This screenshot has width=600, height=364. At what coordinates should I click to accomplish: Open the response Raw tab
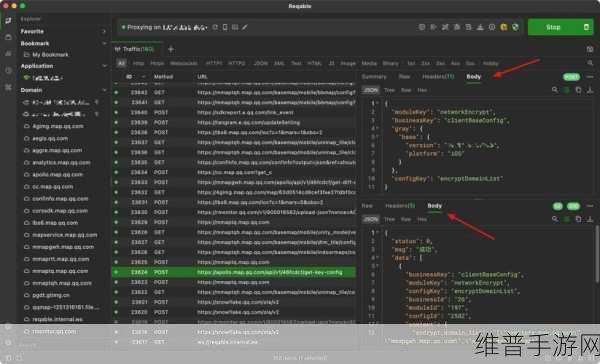367,206
